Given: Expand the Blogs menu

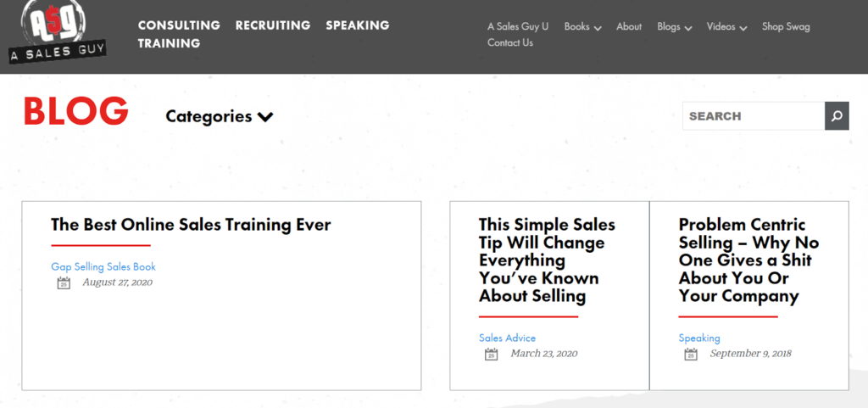Looking at the screenshot, I should click(x=674, y=27).
